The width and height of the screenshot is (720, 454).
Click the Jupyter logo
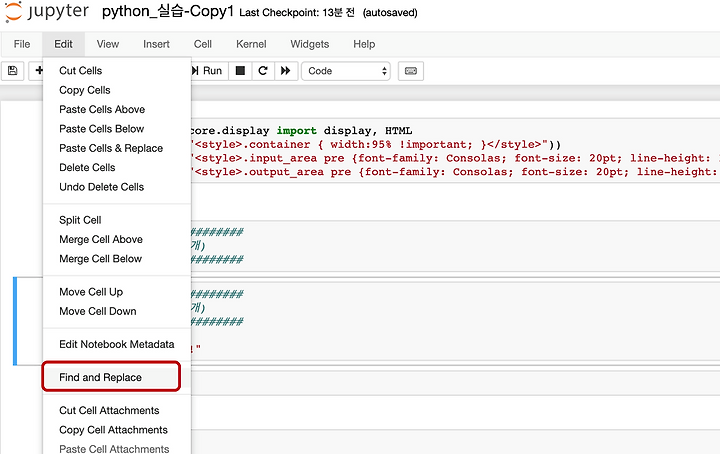[x=46, y=12]
